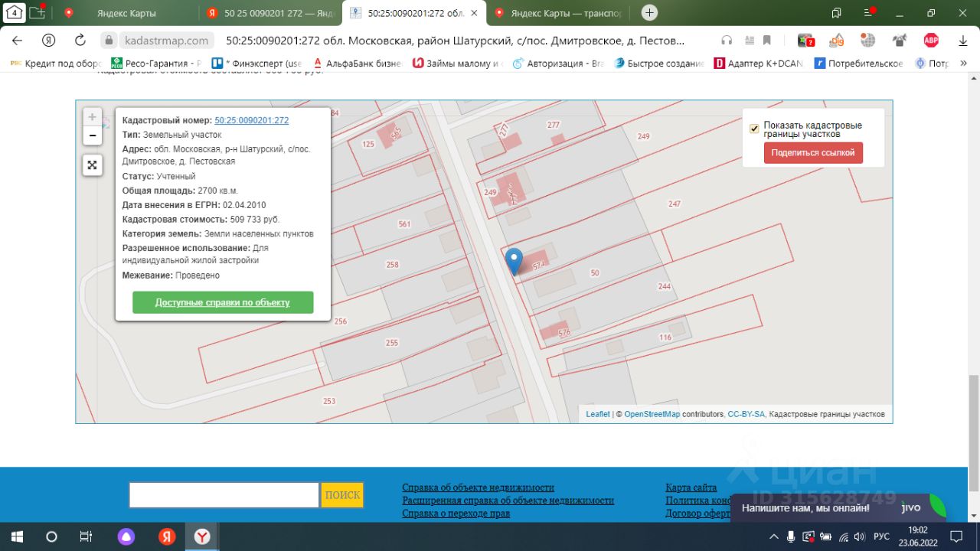Image resolution: width=980 pixels, height=551 pixels.
Task: Toggle fullscreen map view
Action: pos(92,165)
